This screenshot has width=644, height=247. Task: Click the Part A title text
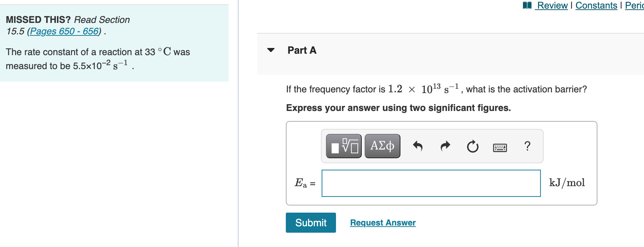tap(301, 50)
